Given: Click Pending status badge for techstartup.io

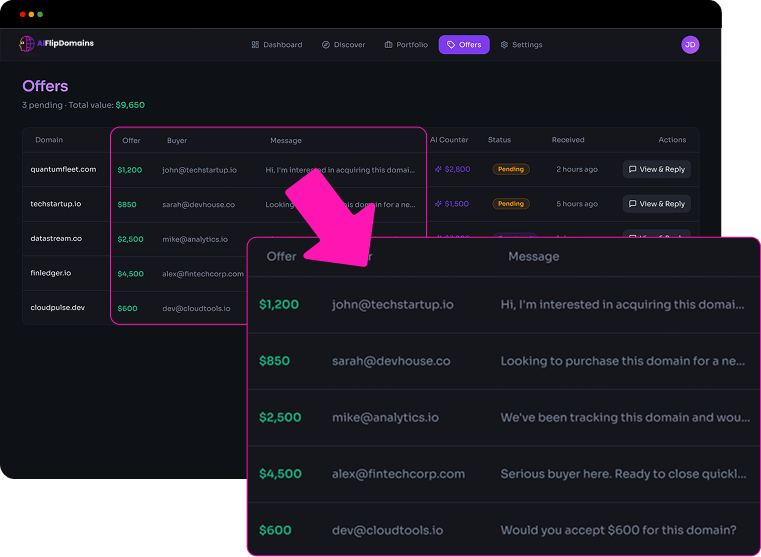Looking at the screenshot, I should (x=510, y=204).
